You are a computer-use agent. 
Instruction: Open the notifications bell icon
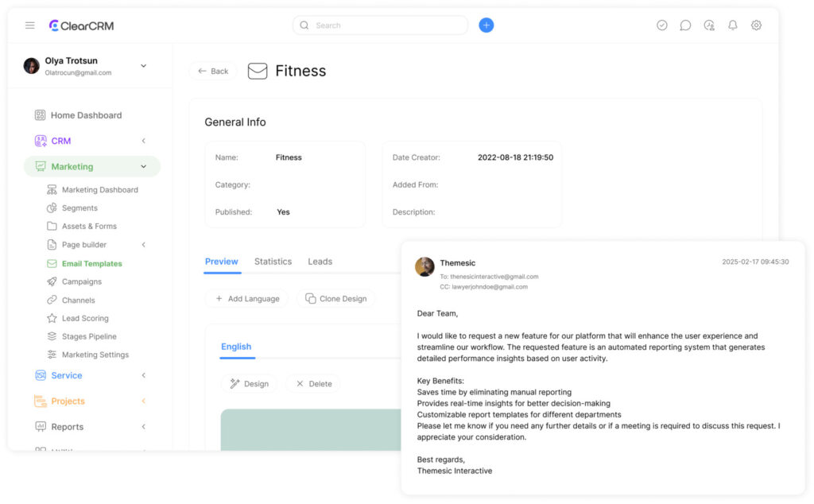pyautogui.click(x=732, y=25)
